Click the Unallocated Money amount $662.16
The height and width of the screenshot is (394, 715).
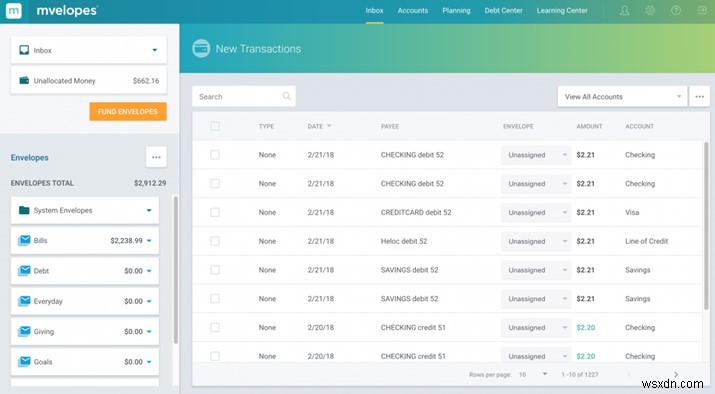[146, 81]
